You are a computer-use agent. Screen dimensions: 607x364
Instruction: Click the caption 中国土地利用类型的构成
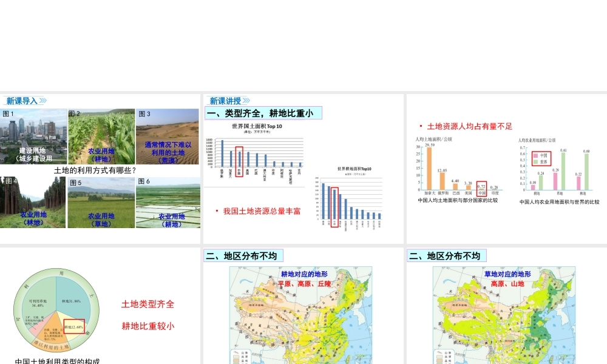[57, 362]
